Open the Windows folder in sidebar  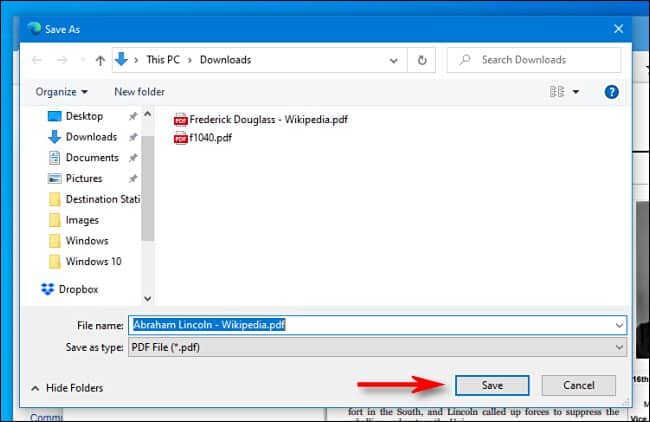[x=87, y=240]
